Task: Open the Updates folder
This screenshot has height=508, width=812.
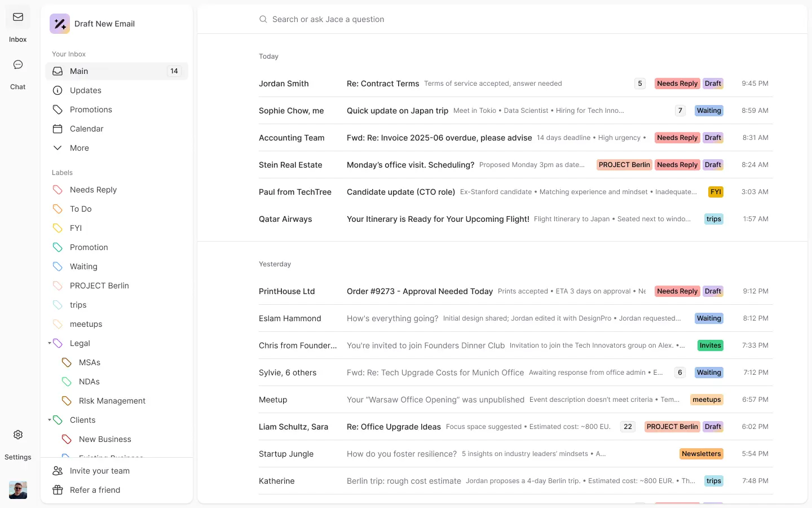Action: pyautogui.click(x=85, y=90)
